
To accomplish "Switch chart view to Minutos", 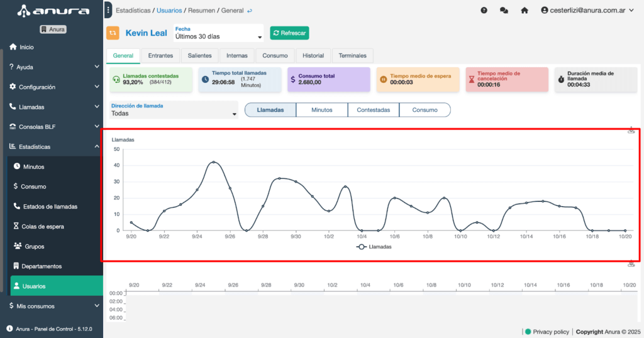I will [x=322, y=110].
